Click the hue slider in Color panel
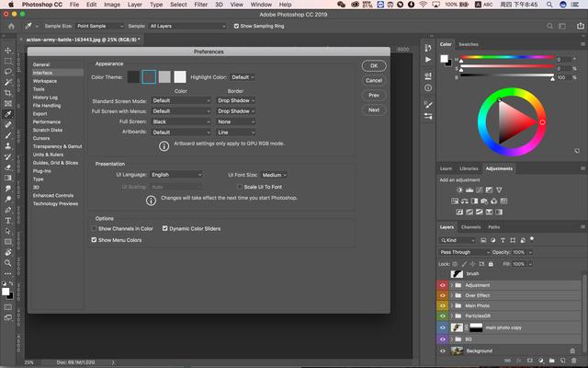Image resolution: width=588 pixels, height=368 pixels. coord(507,58)
